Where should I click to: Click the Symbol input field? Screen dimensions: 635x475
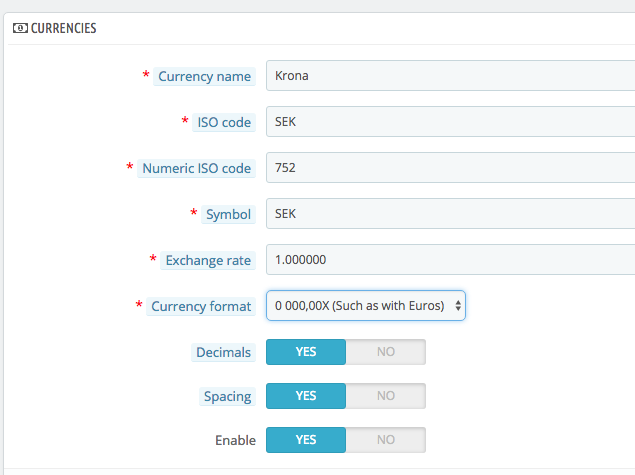click(x=450, y=213)
